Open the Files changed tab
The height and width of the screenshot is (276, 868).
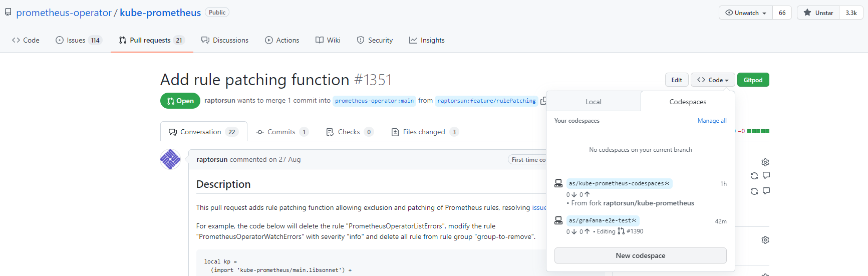click(425, 132)
